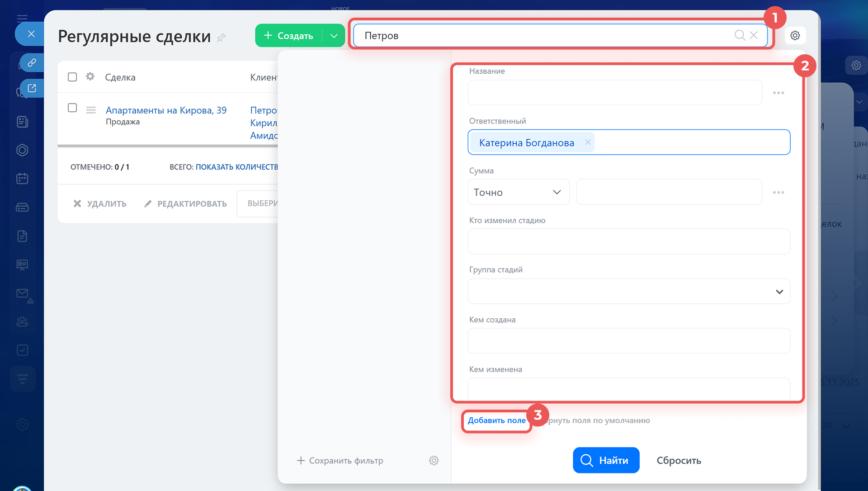Open the calendar icon in the left sidebar
Image resolution: width=868 pixels, height=491 pixels.
[x=22, y=179]
